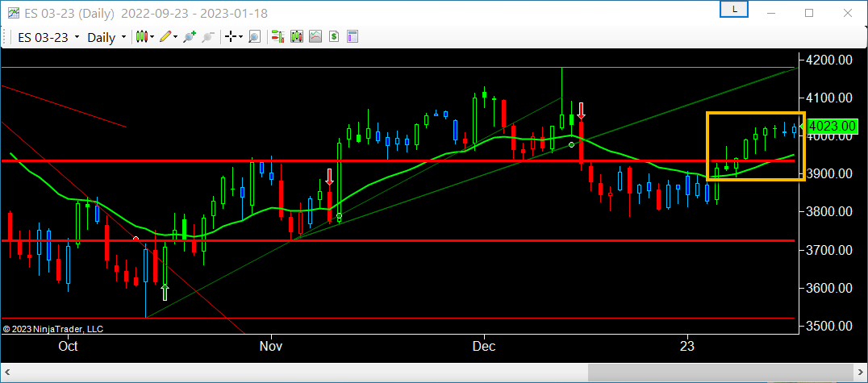Open the Daily interval dropdown
This screenshot has height=383, width=868.
click(x=106, y=37)
